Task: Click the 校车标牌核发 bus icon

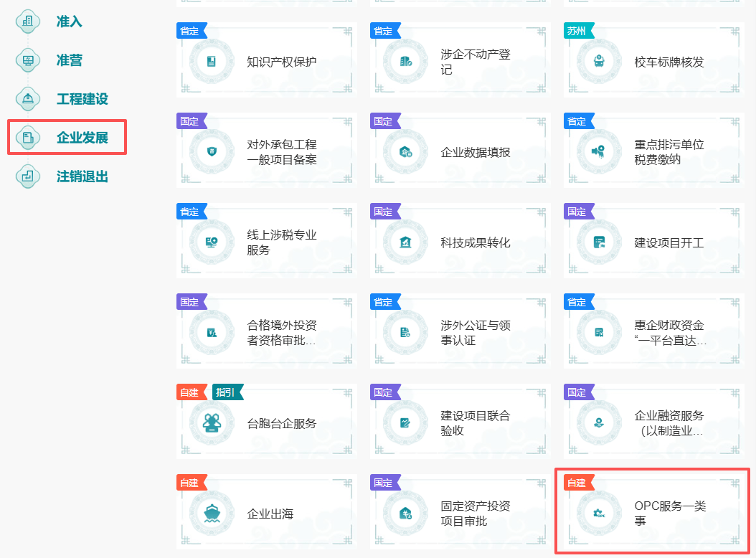Action: [597, 62]
